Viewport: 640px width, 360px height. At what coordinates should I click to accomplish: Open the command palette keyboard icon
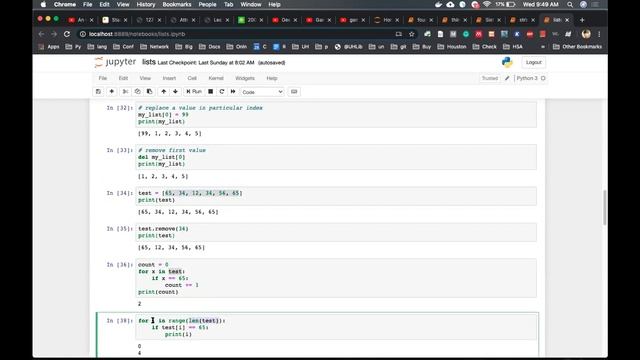(294, 91)
